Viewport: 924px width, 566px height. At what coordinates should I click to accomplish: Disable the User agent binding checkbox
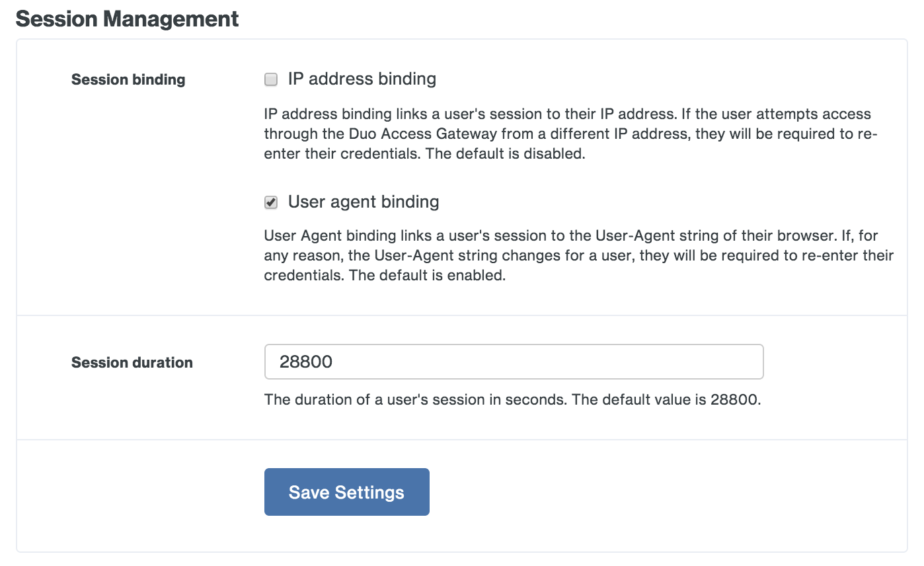270,202
